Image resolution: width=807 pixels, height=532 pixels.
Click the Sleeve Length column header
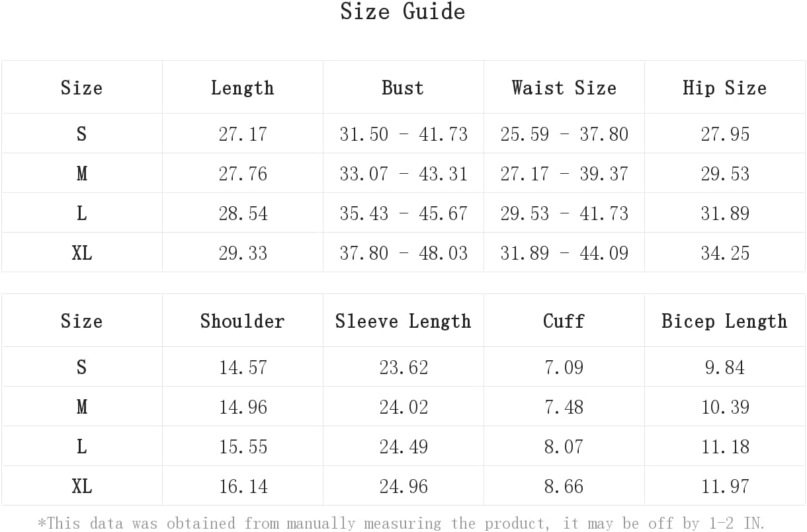click(x=403, y=321)
